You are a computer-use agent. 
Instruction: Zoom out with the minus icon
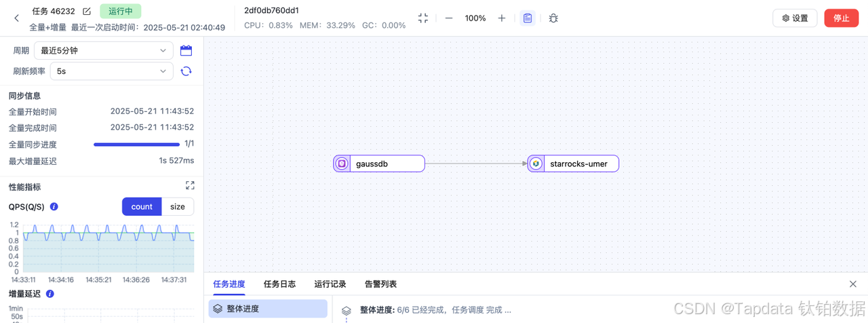tap(449, 18)
